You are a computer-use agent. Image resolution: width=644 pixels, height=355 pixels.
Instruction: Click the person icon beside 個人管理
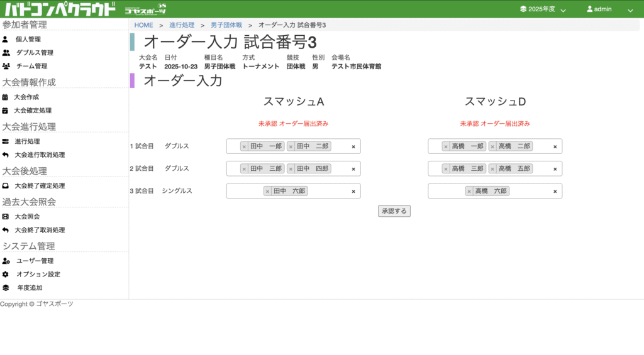click(5, 39)
